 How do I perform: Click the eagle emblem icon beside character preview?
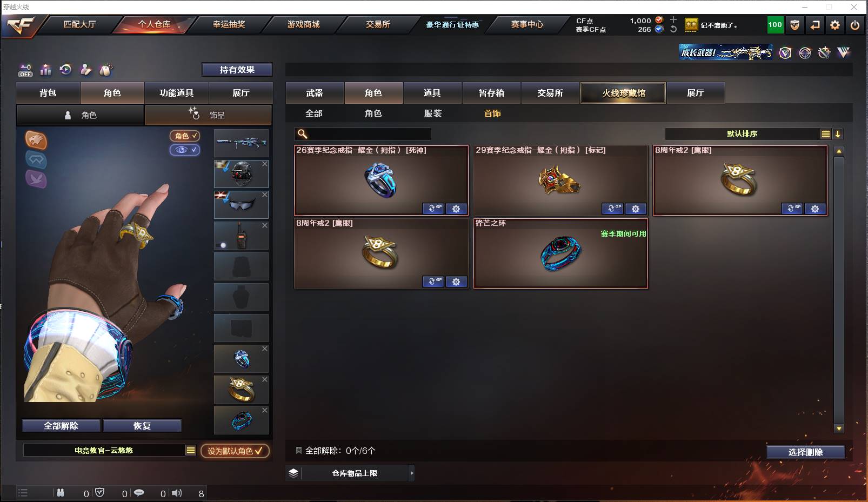[36, 140]
